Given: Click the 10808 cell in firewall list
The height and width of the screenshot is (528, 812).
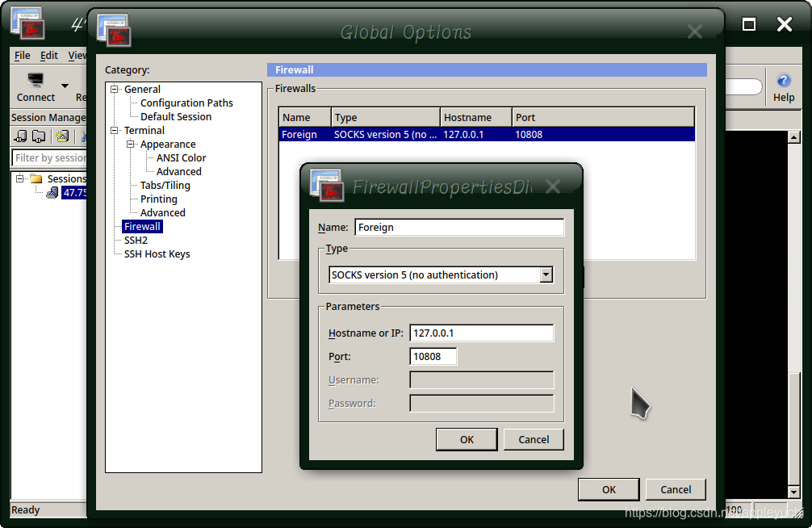Looking at the screenshot, I should pyautogui.click(x=529, y=135).
